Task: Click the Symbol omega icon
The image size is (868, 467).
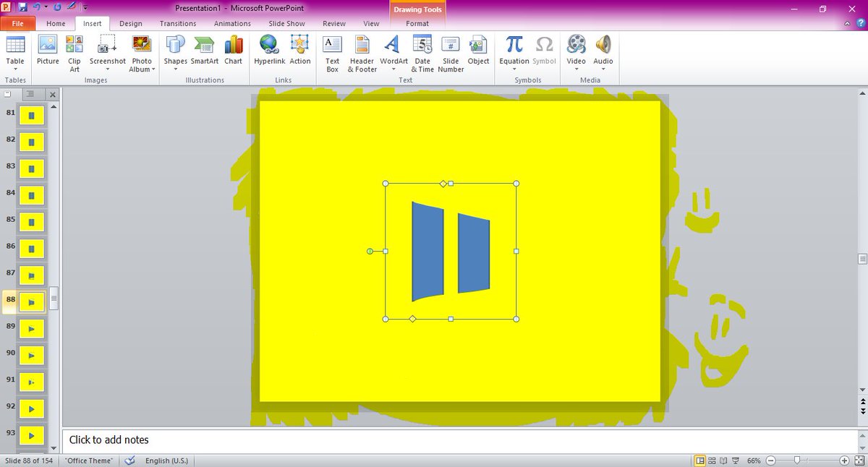Action: point(545,44)
